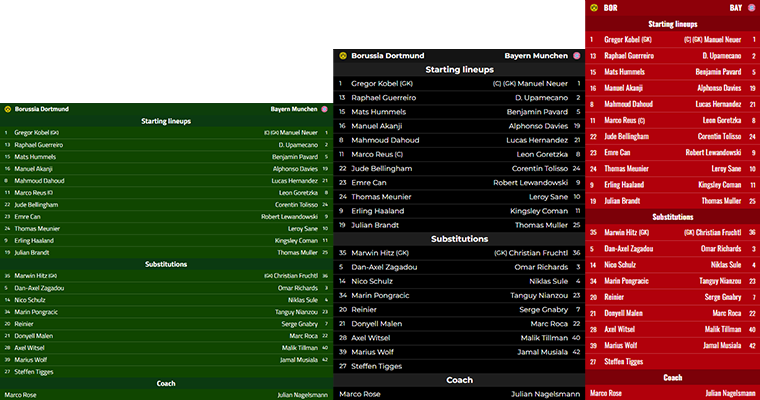
Task: Select Jude Bellingham in black widget
Action: point(382,168)
